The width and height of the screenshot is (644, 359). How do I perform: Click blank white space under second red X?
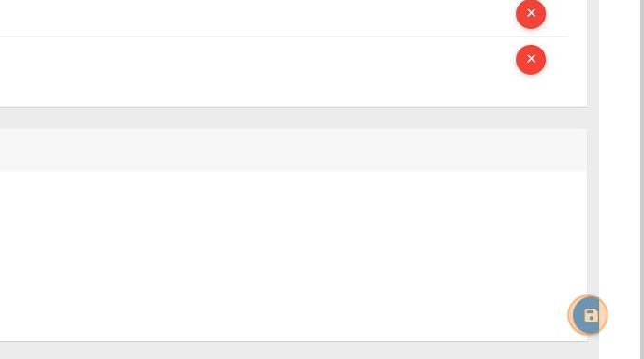(531, 91)
